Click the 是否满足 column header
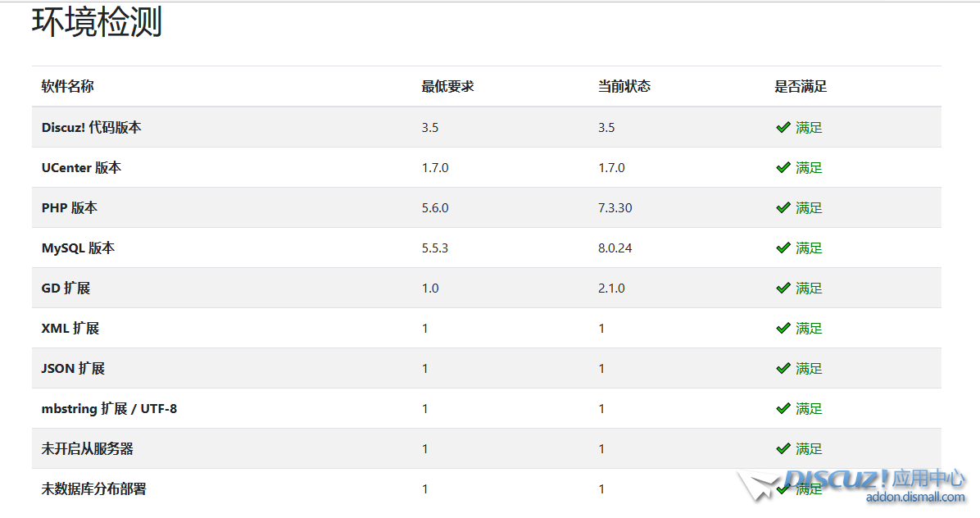 [801, 86]
